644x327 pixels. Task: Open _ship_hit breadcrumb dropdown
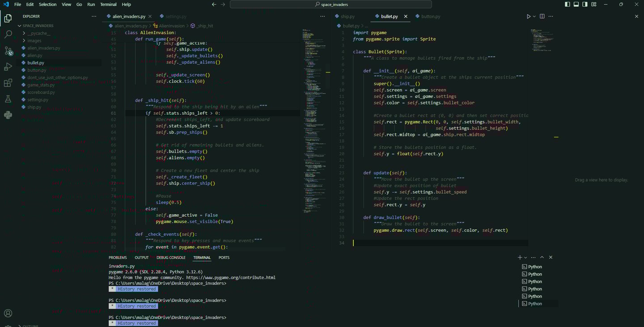click(x=202, y=26)
